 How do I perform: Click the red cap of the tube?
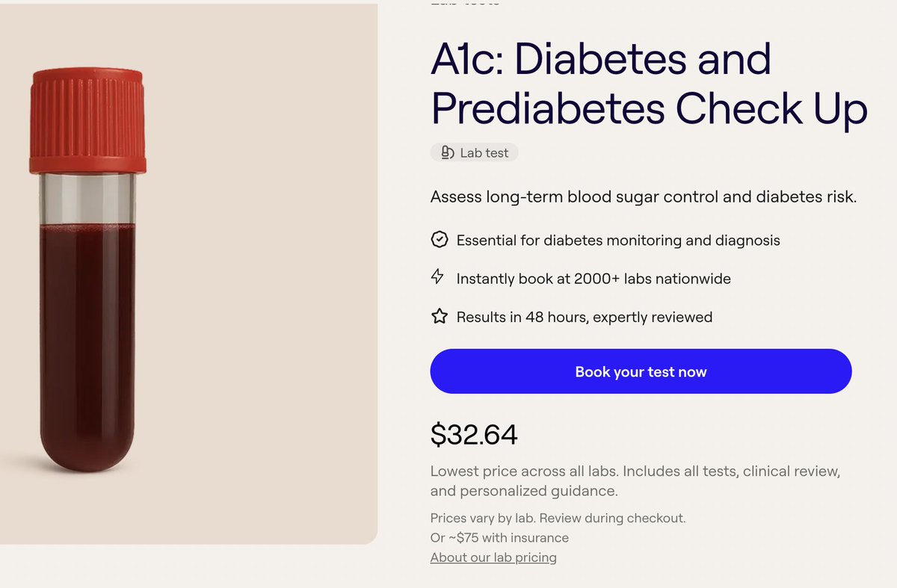[x=87, y=120]
